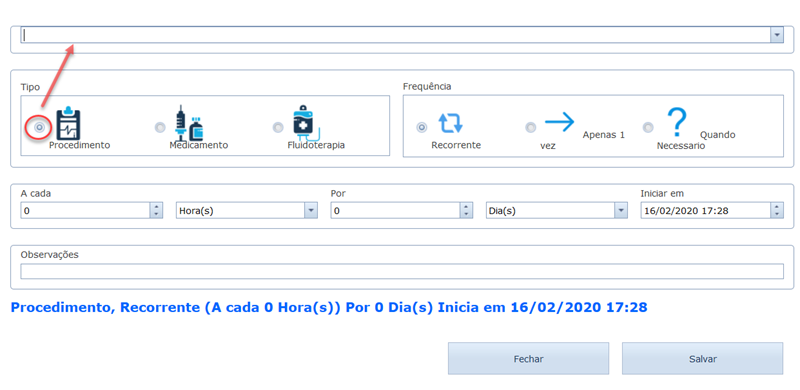Click the Procedimento label text
Image resolution: width=800 pixels, height=390 pixels.
click(80, 145)
